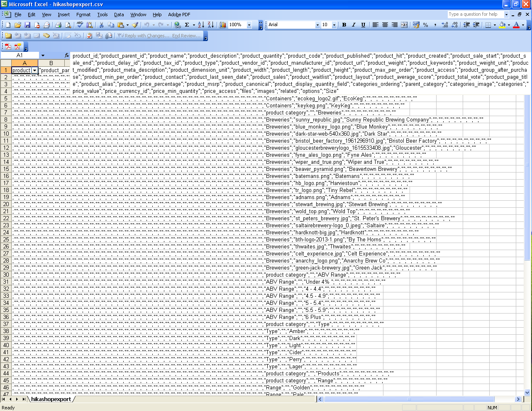
Task: Apply Currency style formatting
Action: tap(416, 25)
